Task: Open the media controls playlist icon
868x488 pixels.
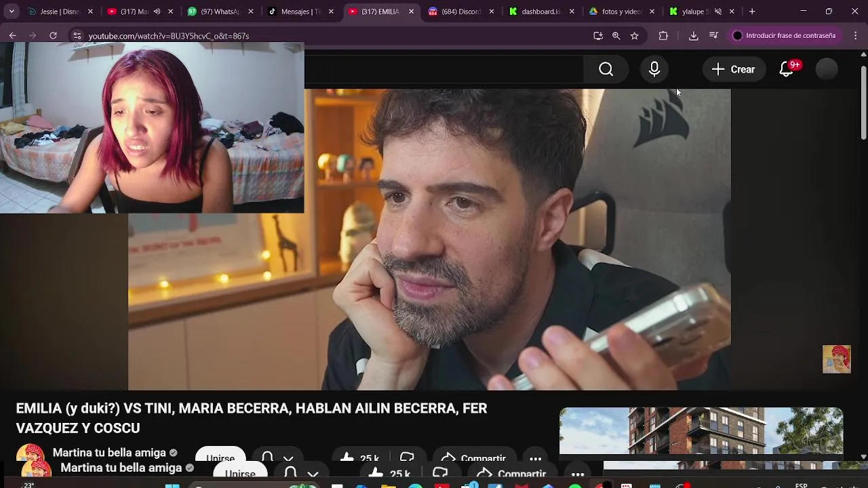Action: [x=713, y=36]
